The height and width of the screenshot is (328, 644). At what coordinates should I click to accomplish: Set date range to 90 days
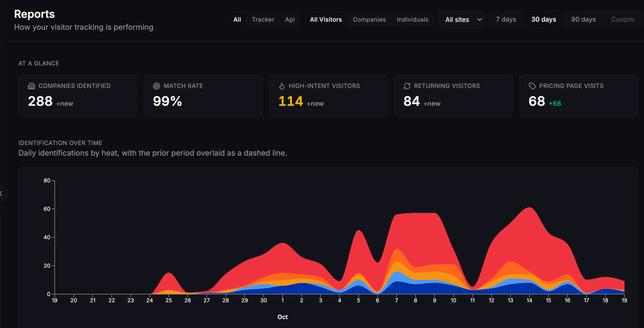tap(583, 19)
